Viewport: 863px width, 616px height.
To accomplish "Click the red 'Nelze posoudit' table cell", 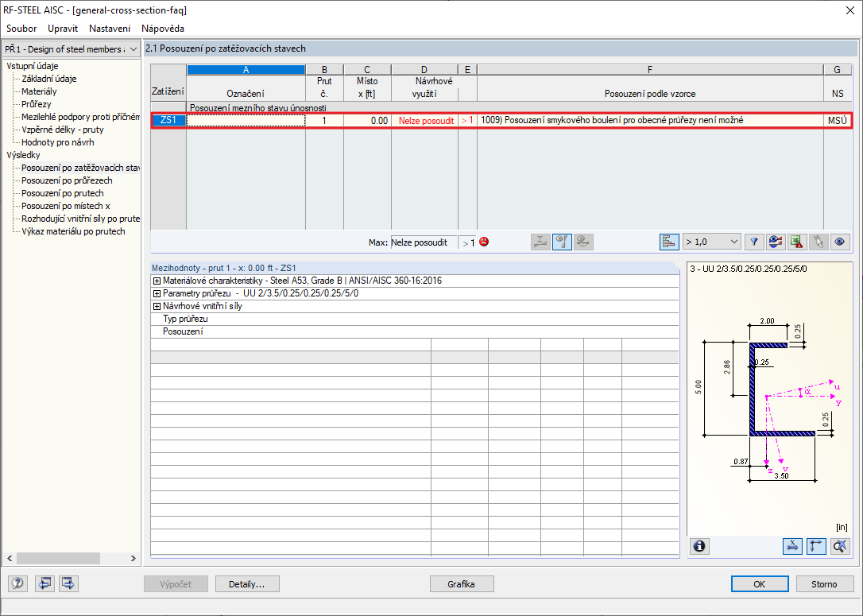I will (x=426, y=121).
